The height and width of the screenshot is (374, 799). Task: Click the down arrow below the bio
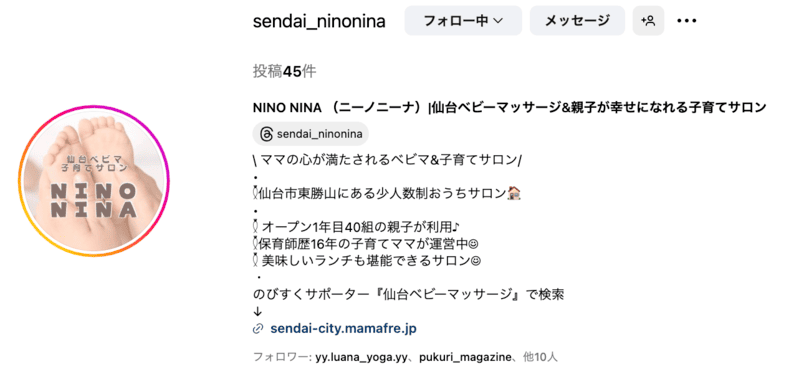pos(257,312)
